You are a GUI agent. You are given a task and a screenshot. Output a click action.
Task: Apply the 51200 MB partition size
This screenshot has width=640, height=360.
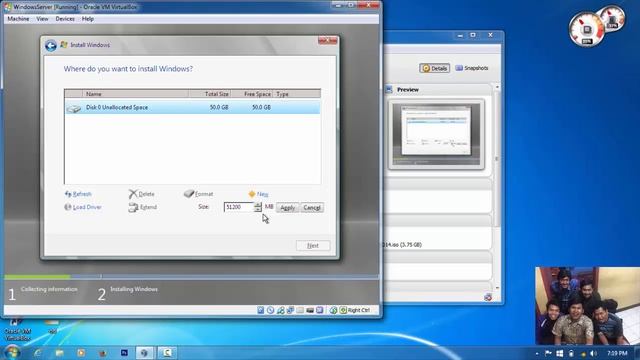tap(287, 208)
